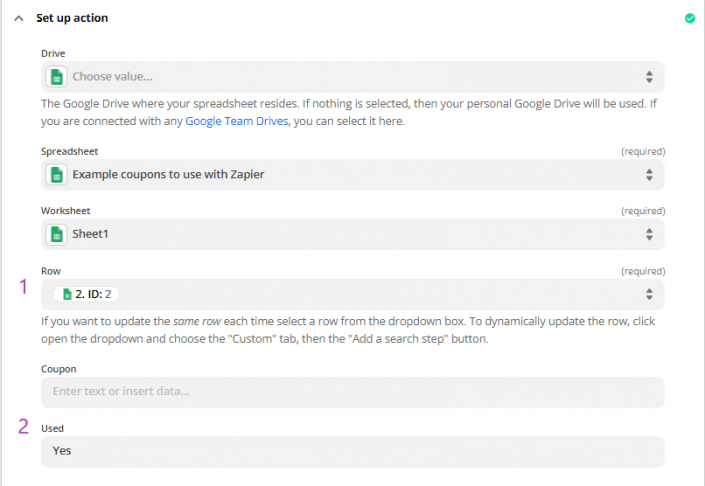Click 'Choose value...' placeholder in Drive field
This screenshot has height=486, width=705.
(112, 76)
